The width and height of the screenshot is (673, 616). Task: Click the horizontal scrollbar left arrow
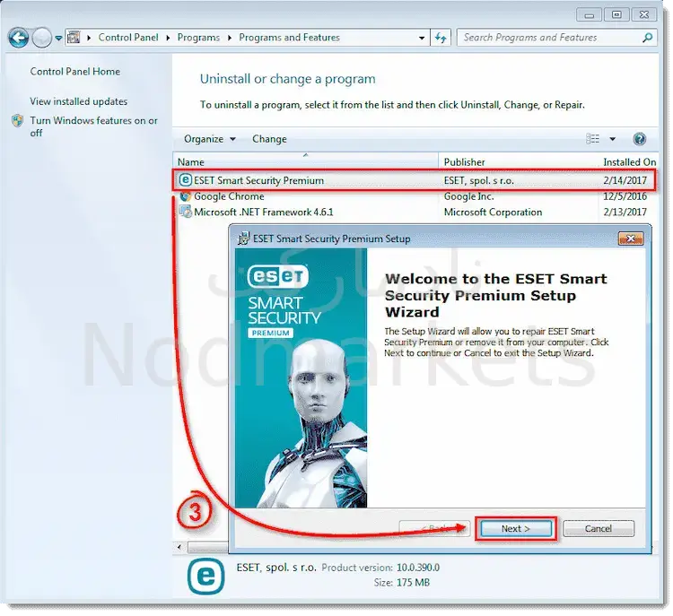[179, 547]
